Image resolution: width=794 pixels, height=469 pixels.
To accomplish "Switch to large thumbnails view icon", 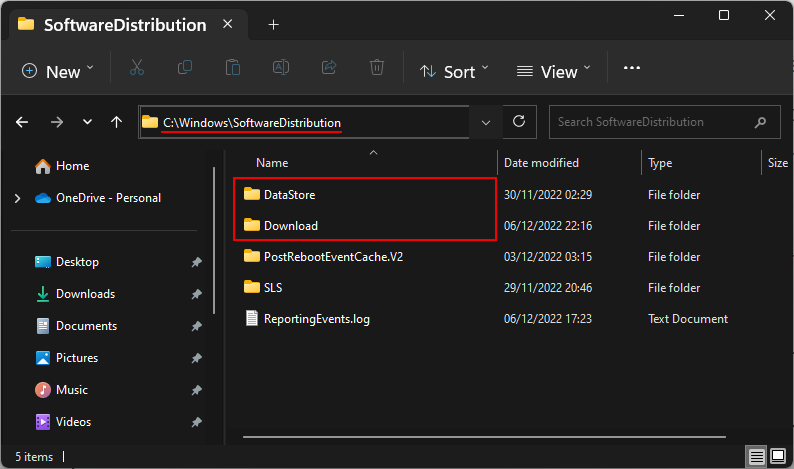I will click(x=778, y=456).
